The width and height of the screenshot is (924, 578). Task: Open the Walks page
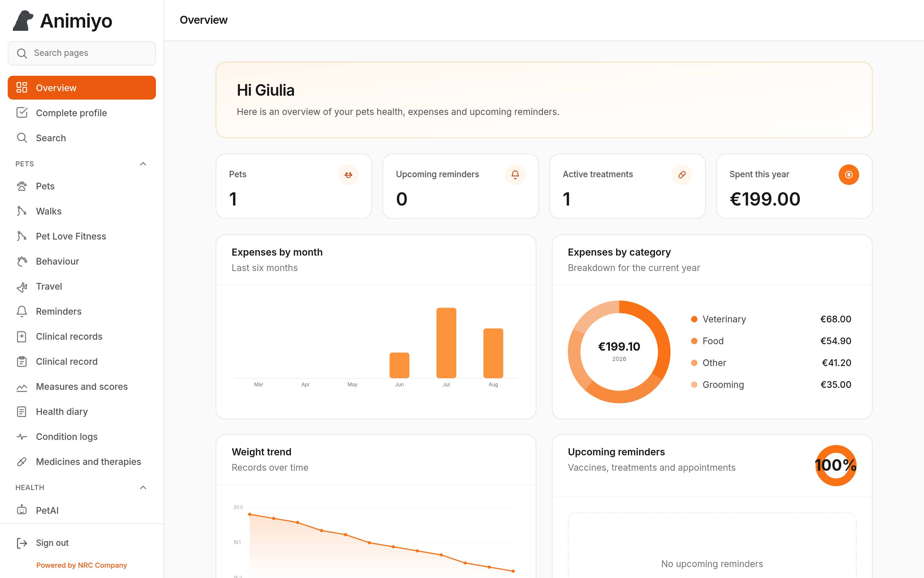click(x=82, y=211)
